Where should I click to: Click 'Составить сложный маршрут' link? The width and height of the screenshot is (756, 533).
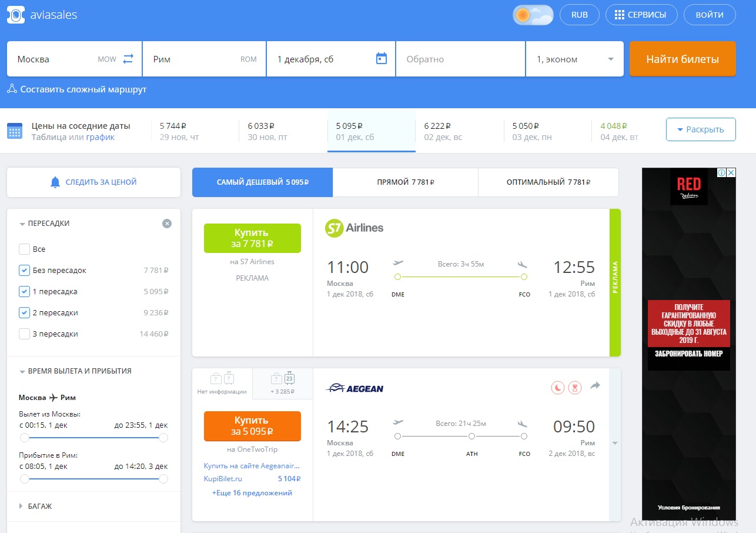click(83, 89)
